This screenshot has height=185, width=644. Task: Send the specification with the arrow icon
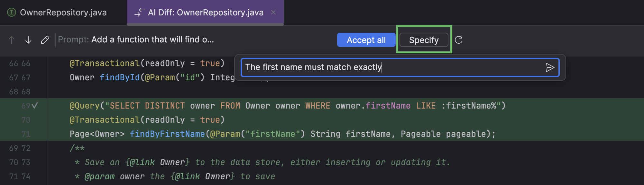pyautogui.click(x=550, y=67)
